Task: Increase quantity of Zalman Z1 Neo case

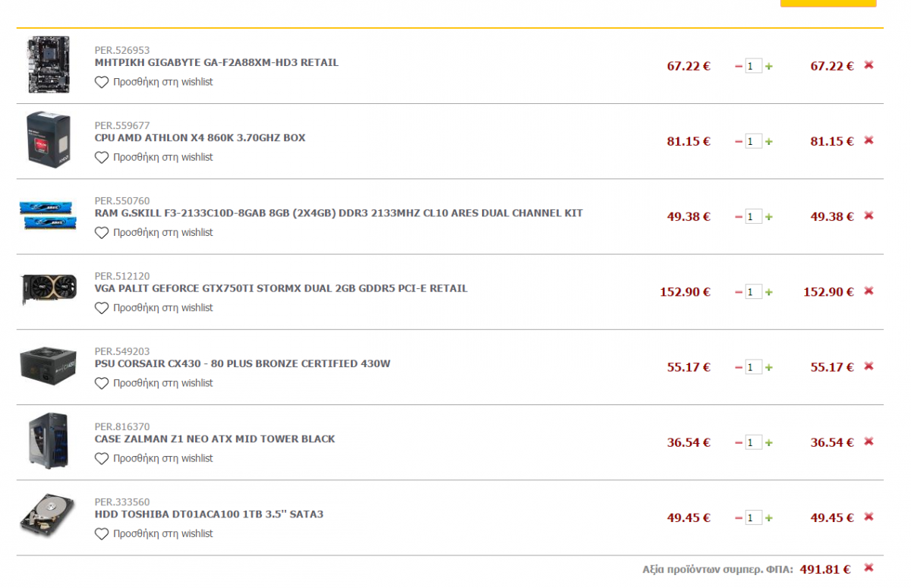Action: coord(769,443)
